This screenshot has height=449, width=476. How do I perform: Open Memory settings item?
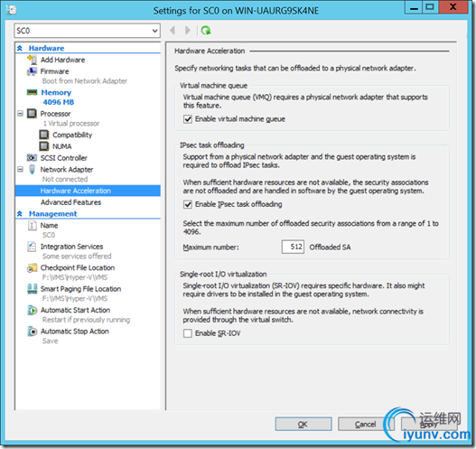click(x=56, y=92)
